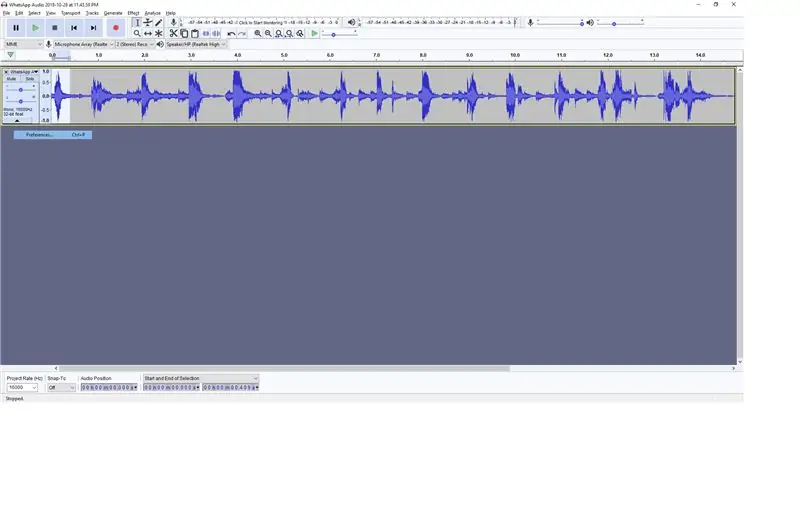This screenshot has height=524, width=800.
Task: Adjust the playback volume slider
Action: tap(620, 23)
